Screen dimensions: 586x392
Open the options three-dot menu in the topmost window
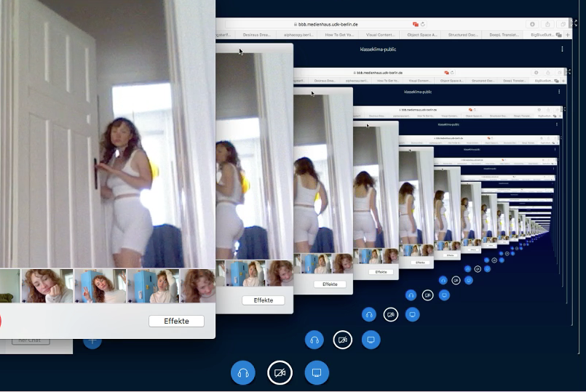(562, 49)
